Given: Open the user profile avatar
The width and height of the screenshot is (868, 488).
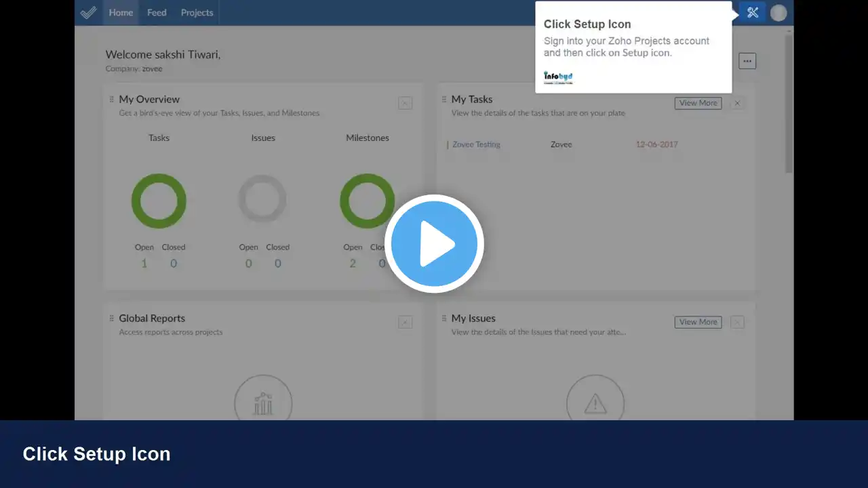Looking at the screenshot, I should [778, 13].
